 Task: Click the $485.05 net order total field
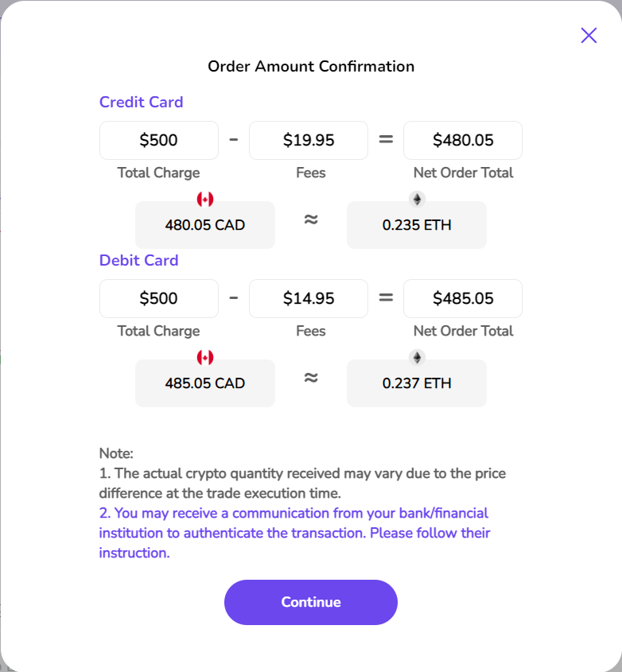click(463, 299)
